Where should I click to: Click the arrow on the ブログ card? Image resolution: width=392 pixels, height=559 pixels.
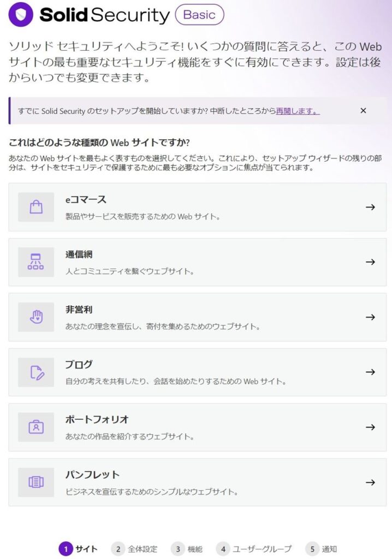point(370,372)
